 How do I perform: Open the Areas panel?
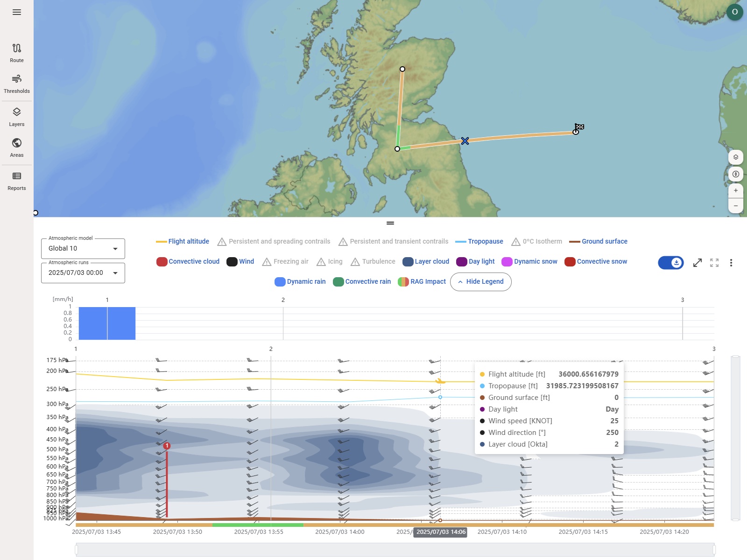tap(17, 147)
